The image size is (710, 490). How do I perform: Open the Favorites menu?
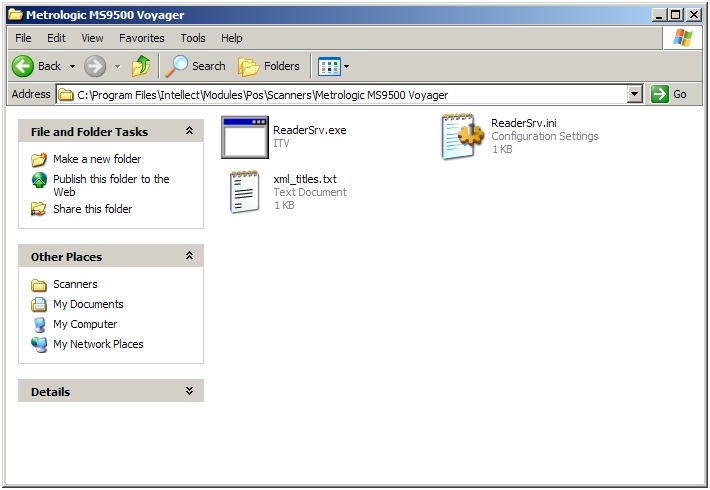(x=142, y=38)
